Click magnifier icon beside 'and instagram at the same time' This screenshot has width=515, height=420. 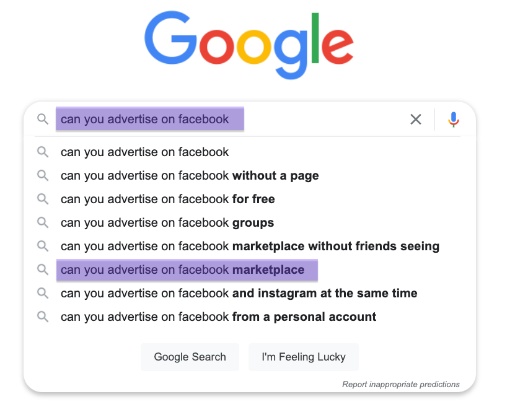pos(43,293)
